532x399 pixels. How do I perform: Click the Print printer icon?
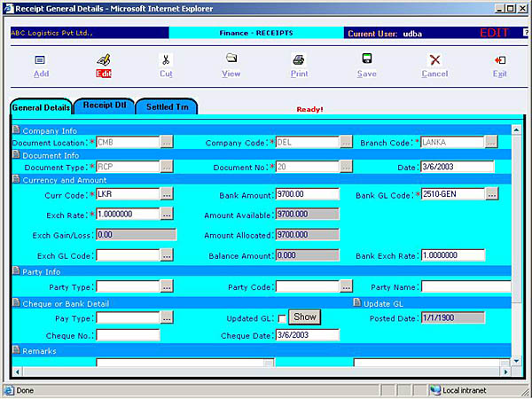[299, 60]
